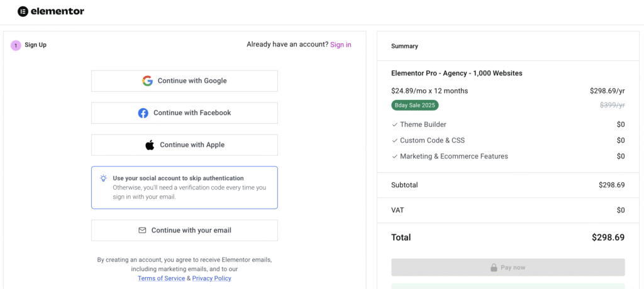Choose Continue with Facebook

click(184, 113)
